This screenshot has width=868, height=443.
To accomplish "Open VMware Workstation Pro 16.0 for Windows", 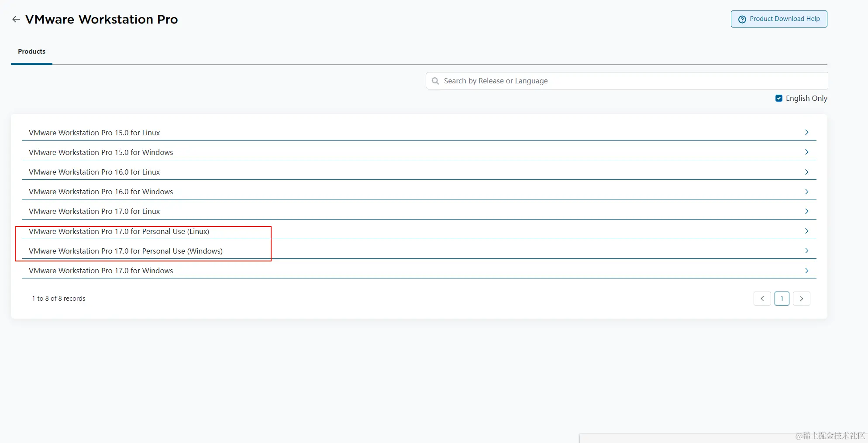I will coord(101,192).
